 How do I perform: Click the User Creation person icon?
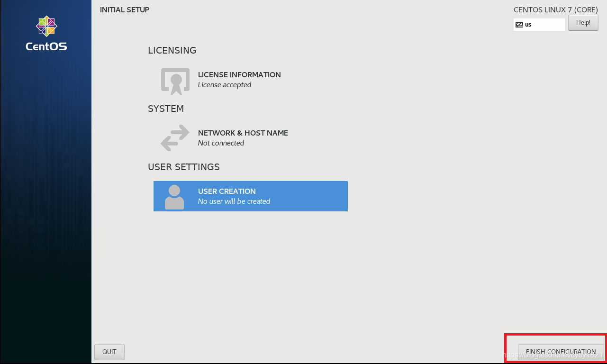pyautogui.click(x=174, y=197)
